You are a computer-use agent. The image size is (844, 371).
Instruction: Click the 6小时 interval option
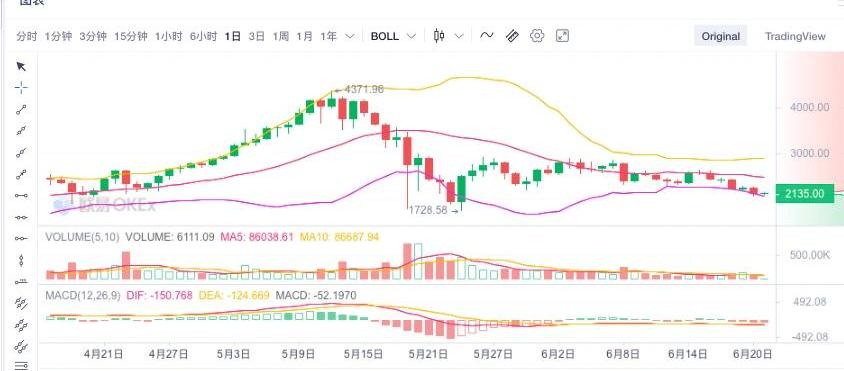coord(203,36)
